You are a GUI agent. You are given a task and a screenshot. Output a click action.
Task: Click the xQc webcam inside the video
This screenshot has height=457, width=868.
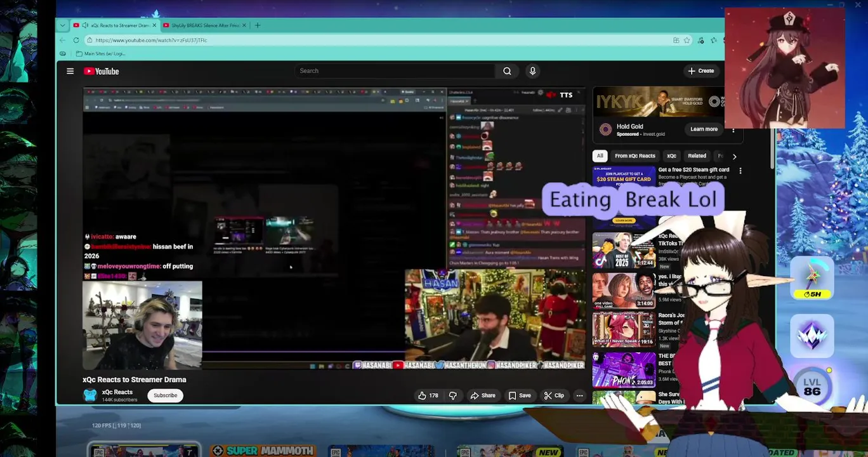[143, 325]
